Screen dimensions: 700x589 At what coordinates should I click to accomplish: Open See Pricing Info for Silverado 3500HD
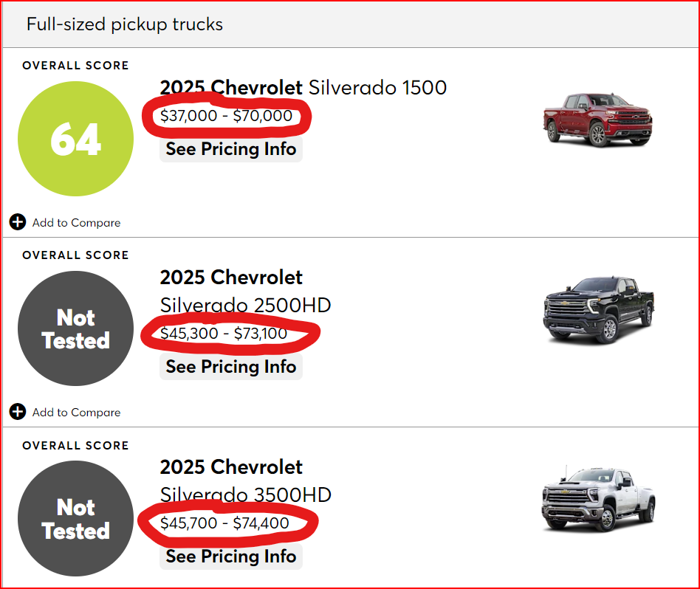click(230, 557)
